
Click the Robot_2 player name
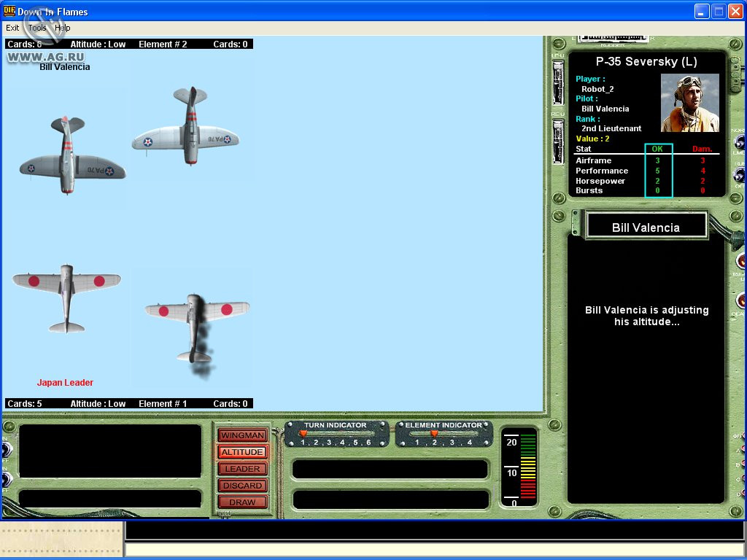coord(597,89)
